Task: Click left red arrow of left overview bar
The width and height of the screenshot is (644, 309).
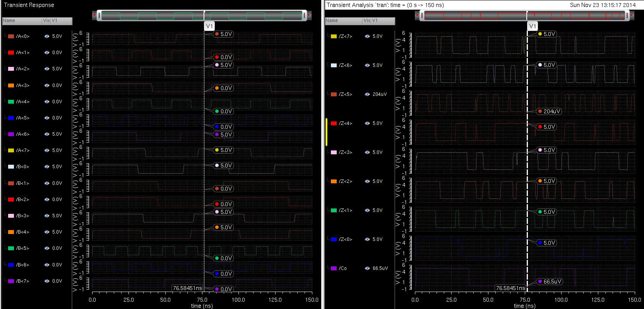Action: [x=94, y=15]
